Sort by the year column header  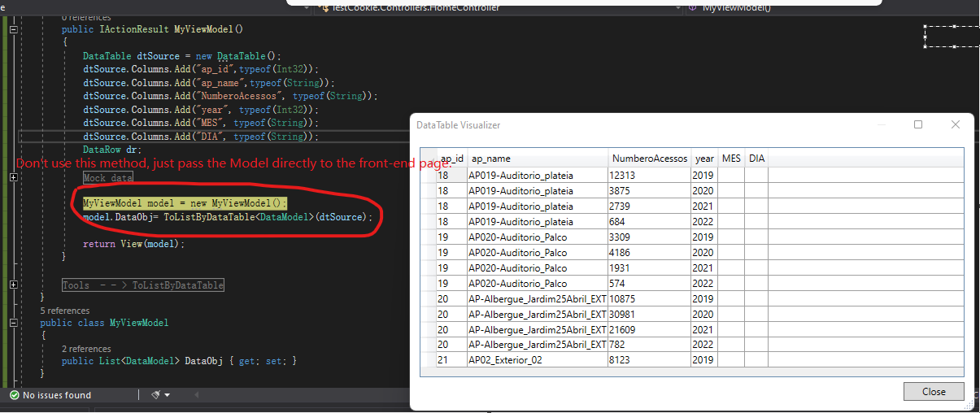click(705, 159)
